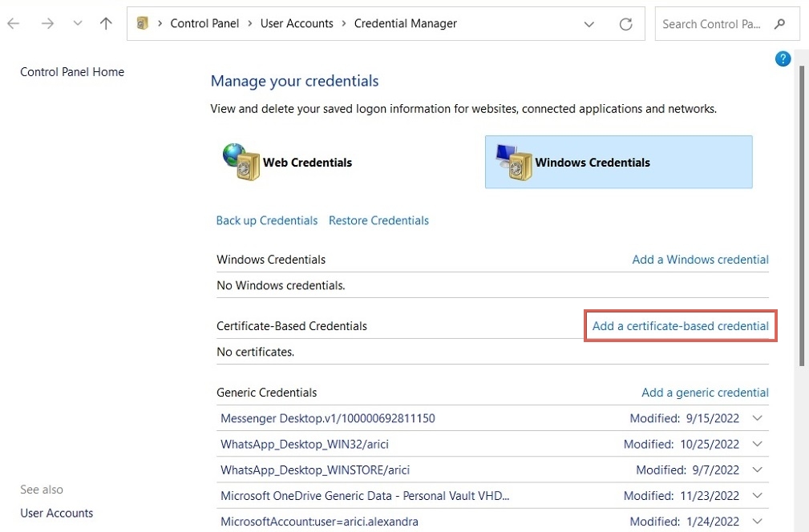Screen dimensions: 809x532
Task: Click the Search Control Panel field
Action: click(x=714, y=23)
